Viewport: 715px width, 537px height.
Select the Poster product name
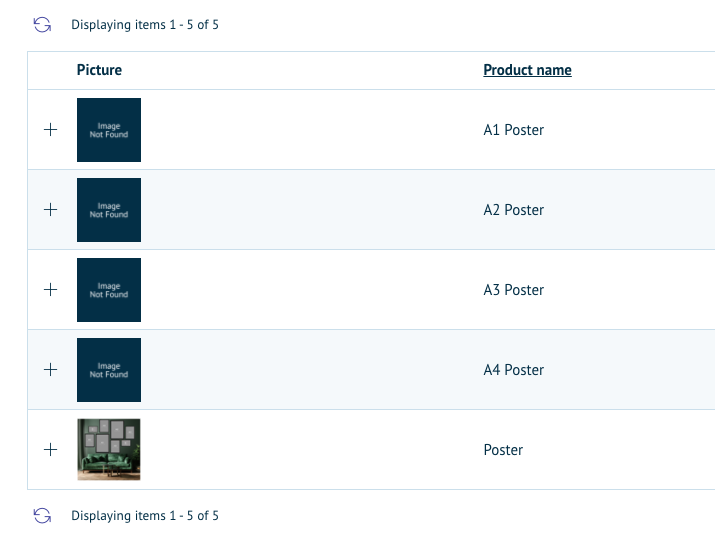pyautogui.click(x=503, y=450)
